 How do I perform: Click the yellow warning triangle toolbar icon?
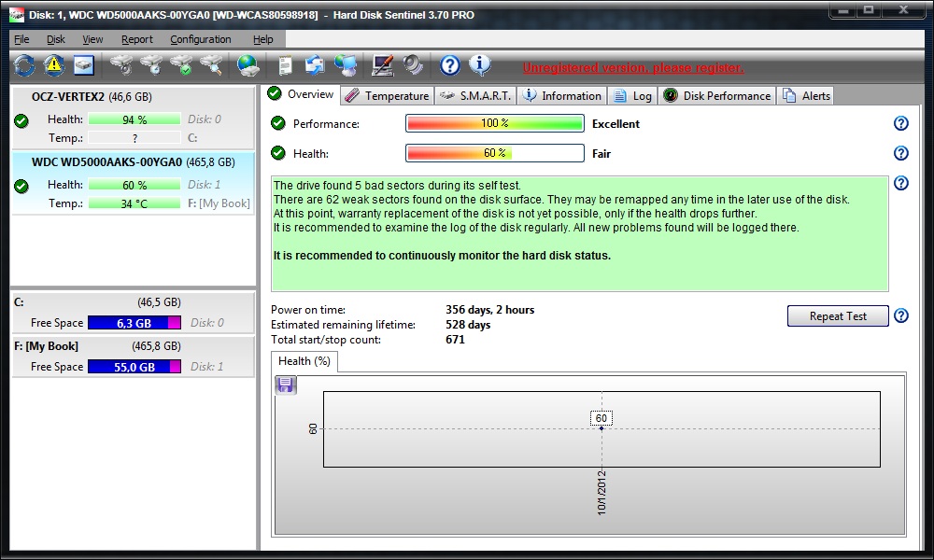click(x=54, y=65)
